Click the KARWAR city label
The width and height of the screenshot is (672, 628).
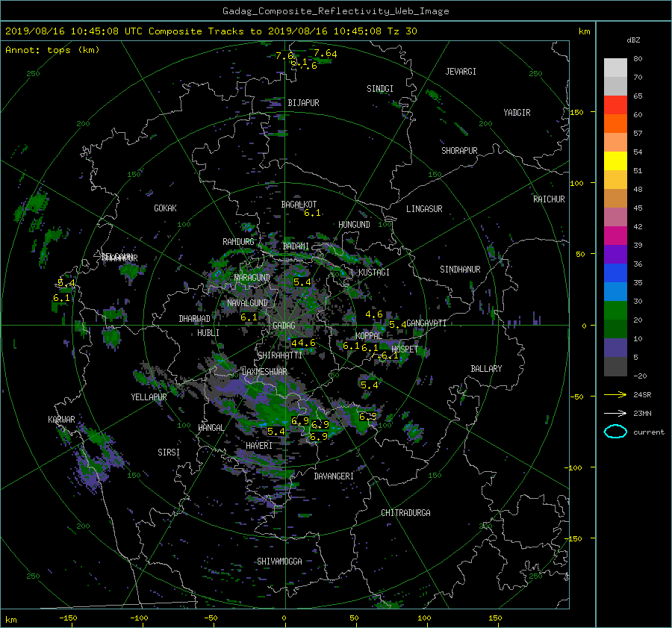click(61, 420)
